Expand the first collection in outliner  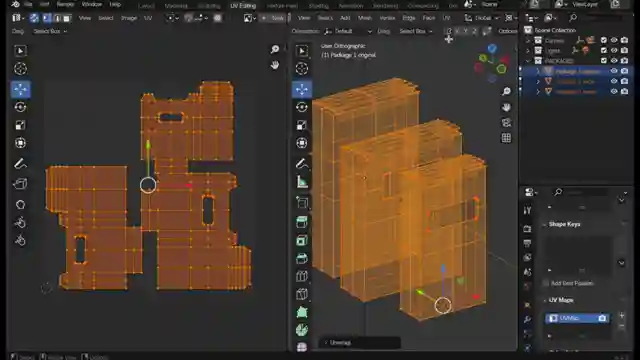(x=528, y=40)
